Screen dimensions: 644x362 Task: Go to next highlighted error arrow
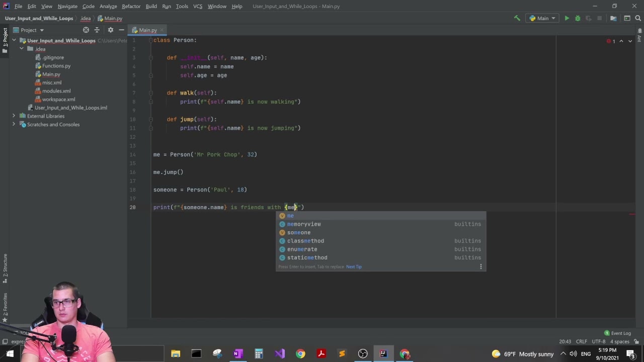coord(630,41)
